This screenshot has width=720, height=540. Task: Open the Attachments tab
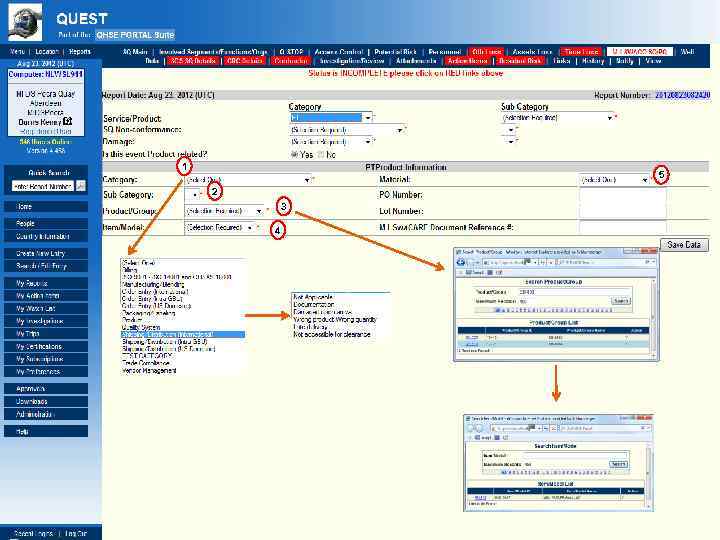[416, 61]
